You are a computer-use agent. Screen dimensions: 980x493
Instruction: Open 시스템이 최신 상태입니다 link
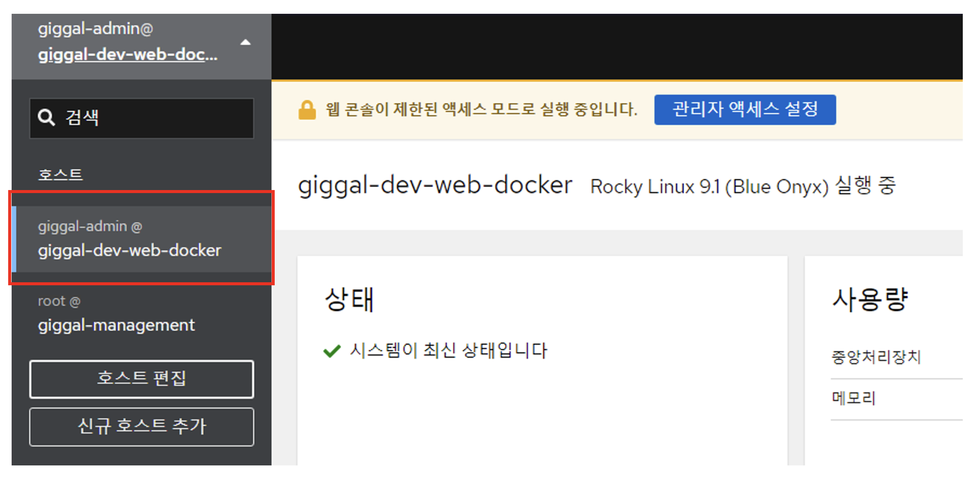448,350
